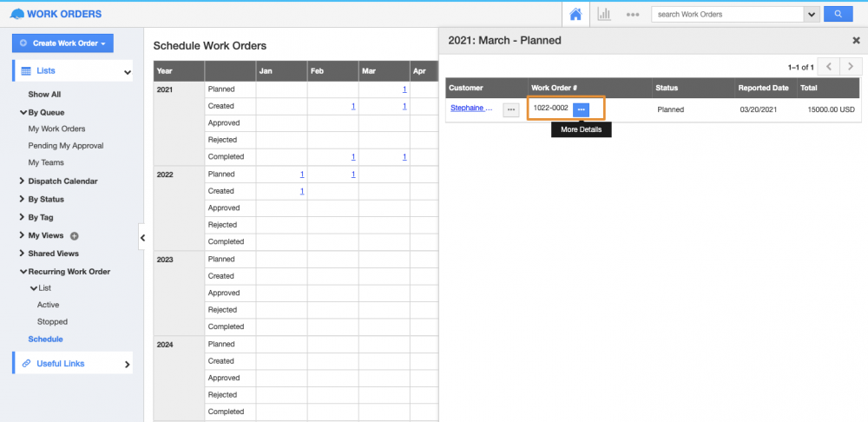Screen dimensions: 868x422
Task: Open the search field dropdown arrow
Action: 812,14
